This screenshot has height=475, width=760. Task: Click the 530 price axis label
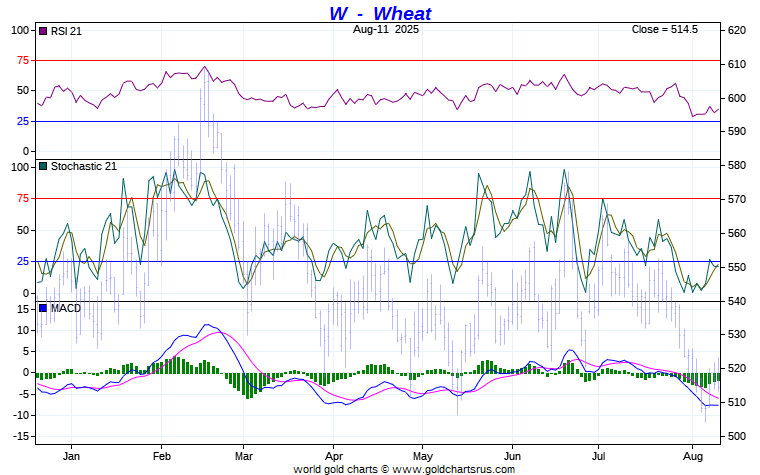tap(737, 334)
